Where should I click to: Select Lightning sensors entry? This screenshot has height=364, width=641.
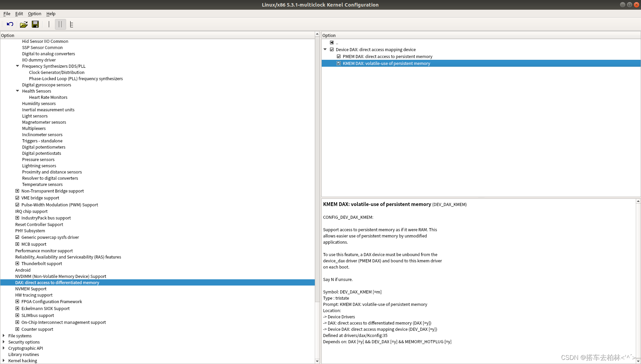[39, 166]
